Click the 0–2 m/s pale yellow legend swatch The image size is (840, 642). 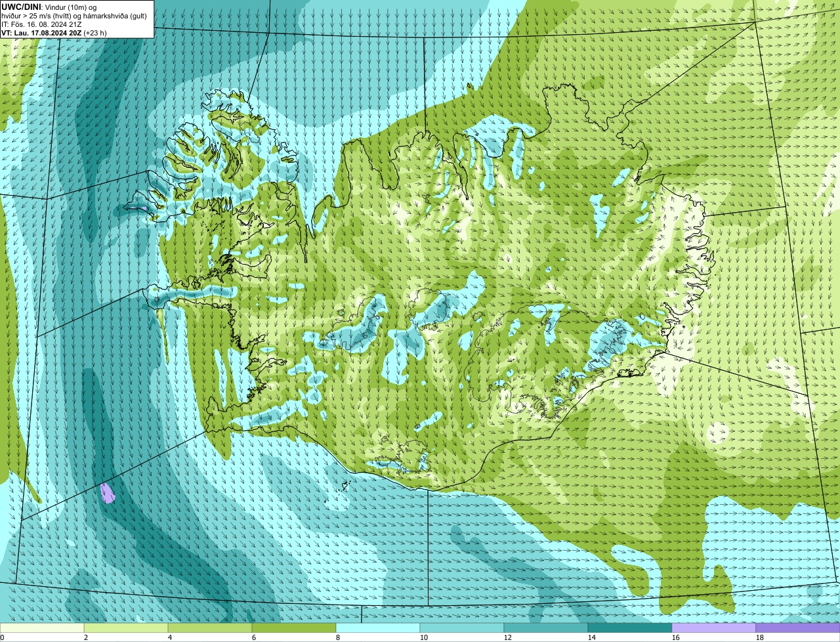[42, 628]
